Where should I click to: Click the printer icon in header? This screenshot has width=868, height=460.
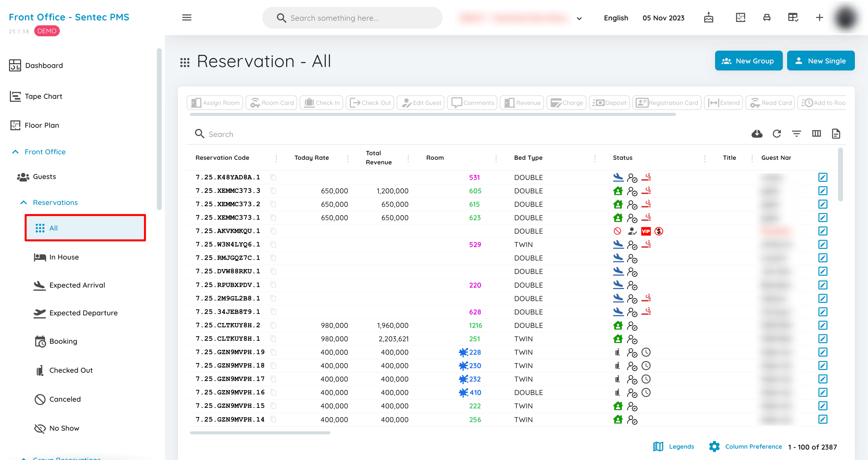[767, 17]
